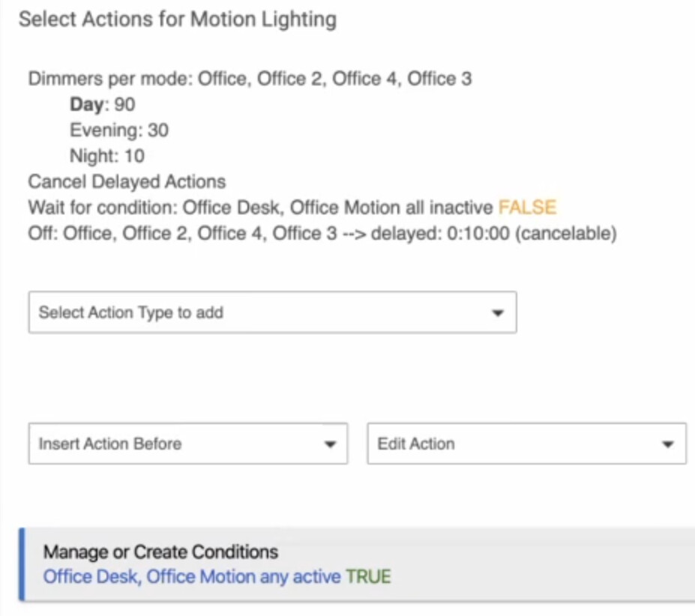Open the "Manage or Create Conditions" section

pyautogui.click(x=160, y=553)
